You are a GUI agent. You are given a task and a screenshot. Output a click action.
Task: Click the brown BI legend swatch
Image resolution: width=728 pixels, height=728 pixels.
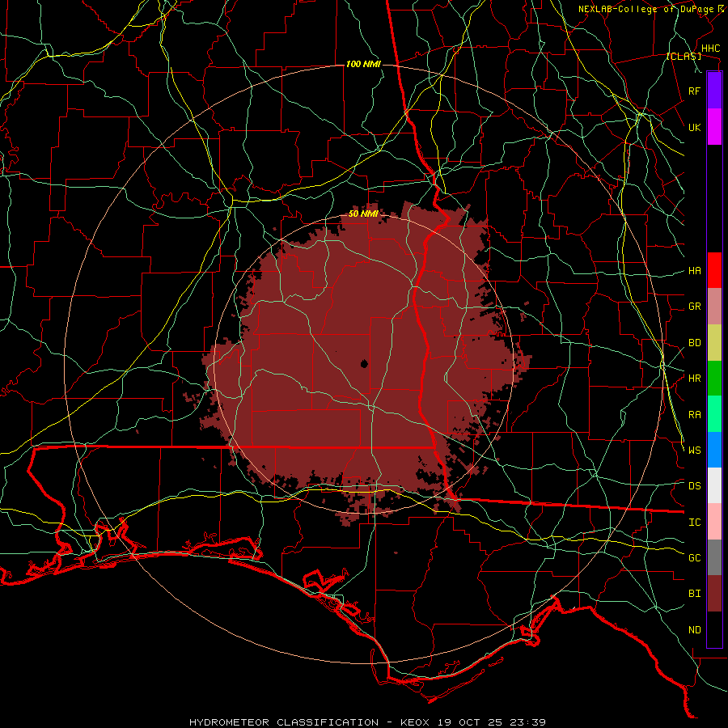pos(714,594)
